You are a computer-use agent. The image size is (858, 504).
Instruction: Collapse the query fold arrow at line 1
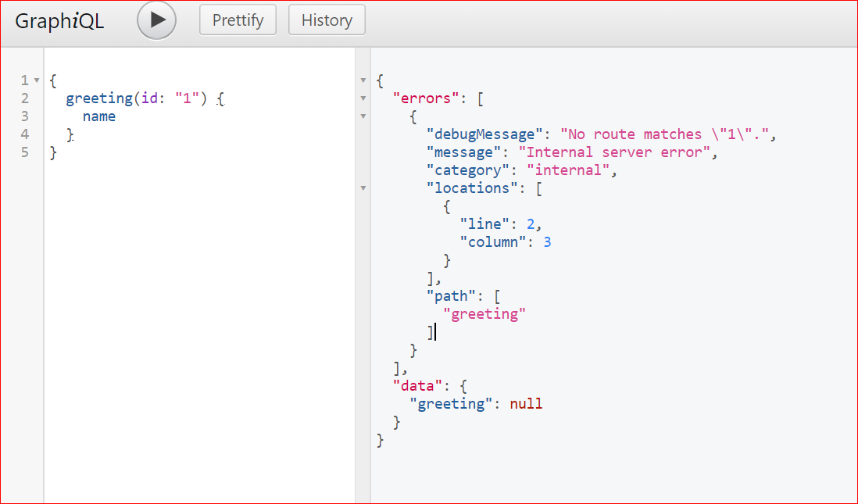pyautogui.click(x=37, y=80)
